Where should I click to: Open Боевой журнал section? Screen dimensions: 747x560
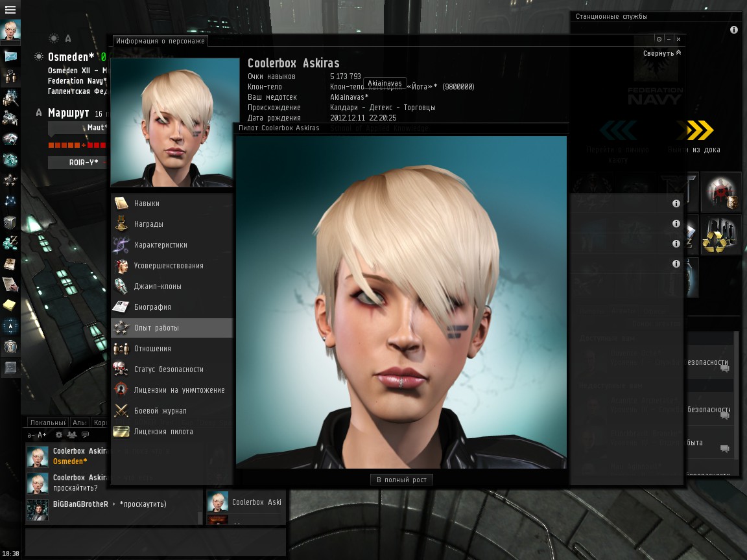click(x=172, y=410)
